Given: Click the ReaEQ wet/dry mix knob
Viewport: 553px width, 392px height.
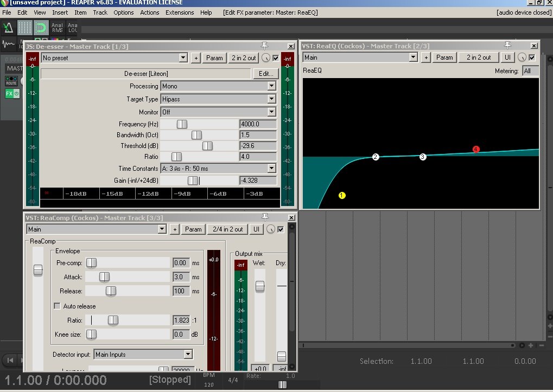Looking at the screenshot, I should tap(522, 57).
